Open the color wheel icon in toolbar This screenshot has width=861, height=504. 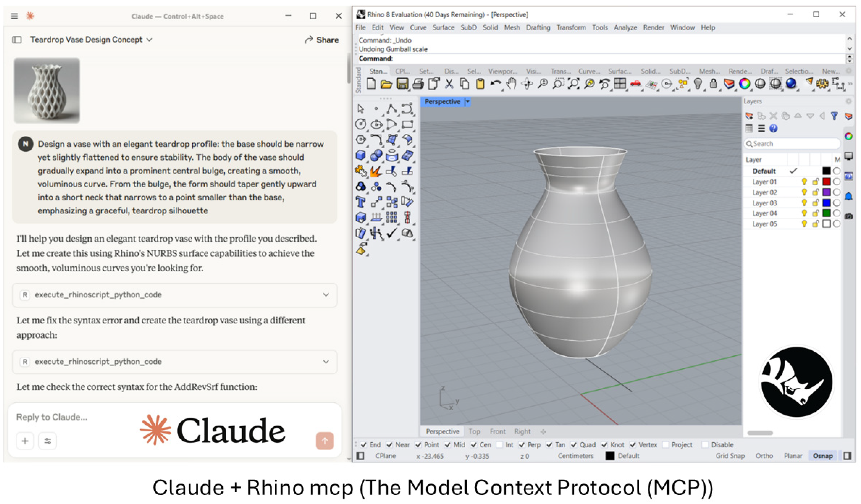pos(745,83)
